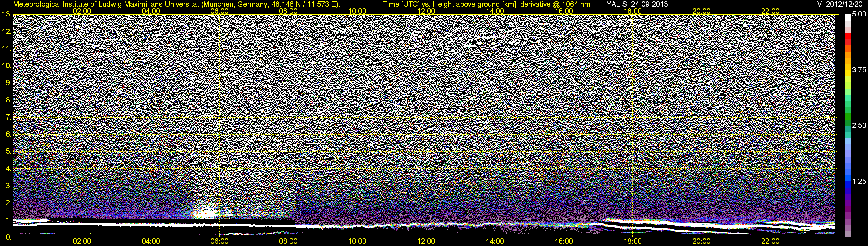Click the 08:00 label on the lower time axis
Viewport: 868px width, 246px height.
pyautogui.click(x=288, y=242)
